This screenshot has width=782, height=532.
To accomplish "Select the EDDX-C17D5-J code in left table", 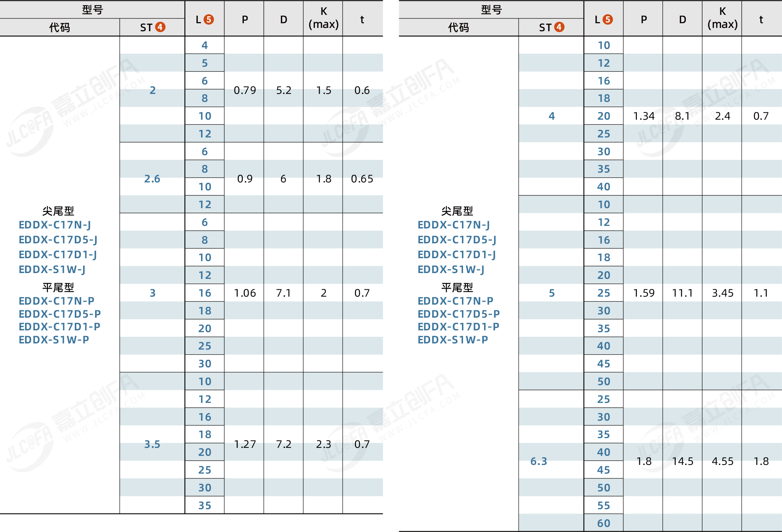I will pos(58,240).
